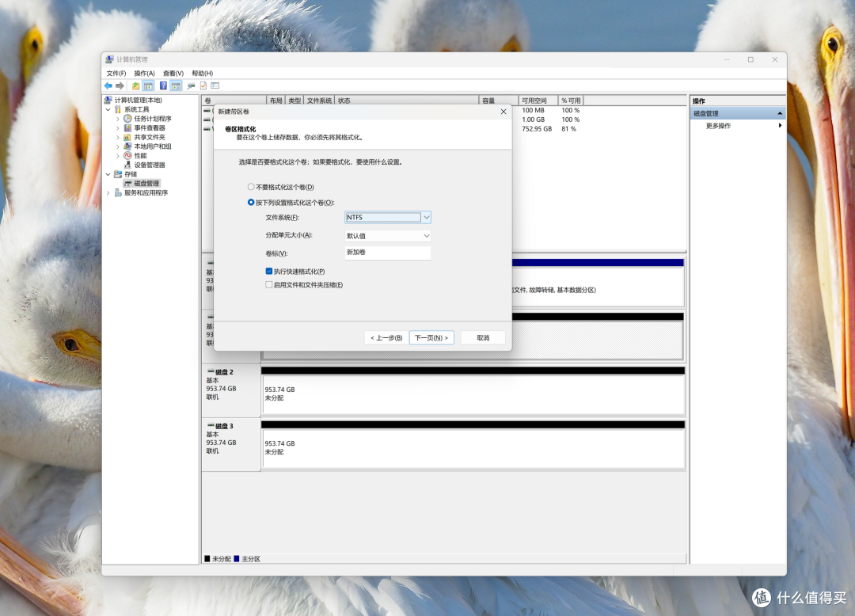
Task: Click the 卷标 text field
Action: tap(388, 253)
